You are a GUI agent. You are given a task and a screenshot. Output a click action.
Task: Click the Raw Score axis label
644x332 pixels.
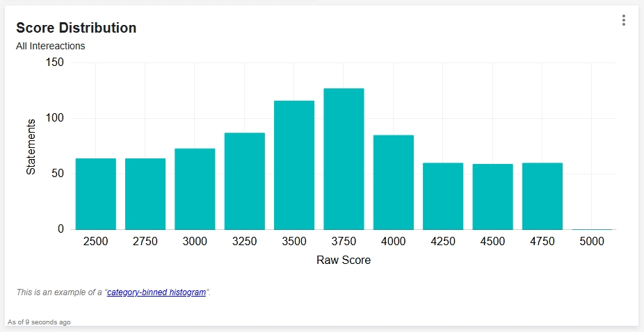[x=344, y=260]
